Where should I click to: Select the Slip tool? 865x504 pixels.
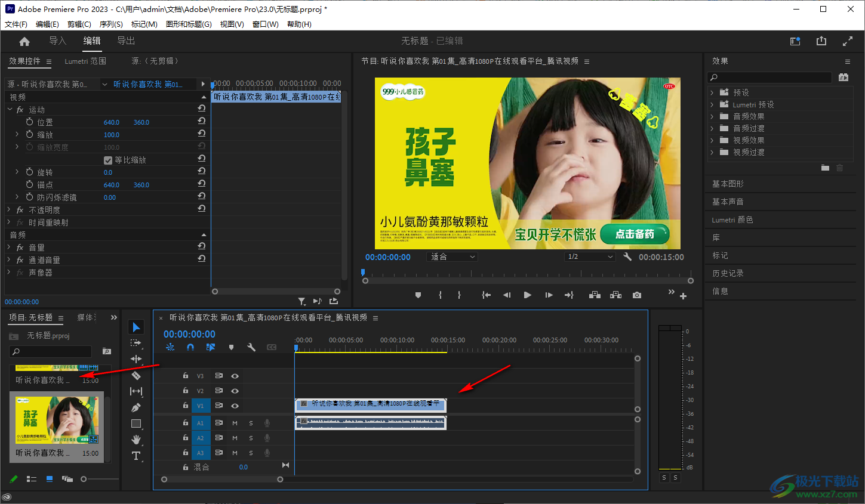coord(136,391)
